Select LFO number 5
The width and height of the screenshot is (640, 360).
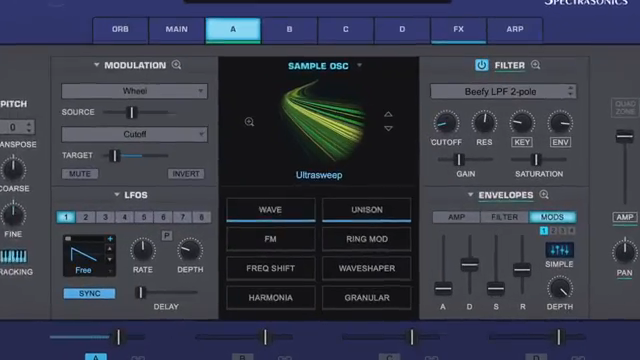[x=144, y=217]
